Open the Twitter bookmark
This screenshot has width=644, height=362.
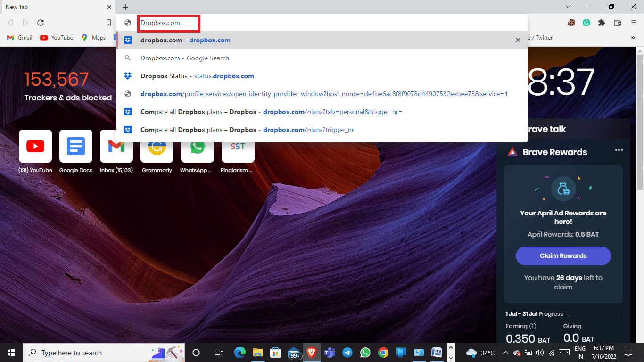(x=540, y=38)
